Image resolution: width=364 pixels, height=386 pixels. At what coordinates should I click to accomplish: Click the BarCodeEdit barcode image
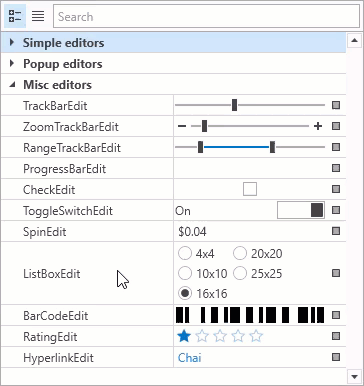250,315
